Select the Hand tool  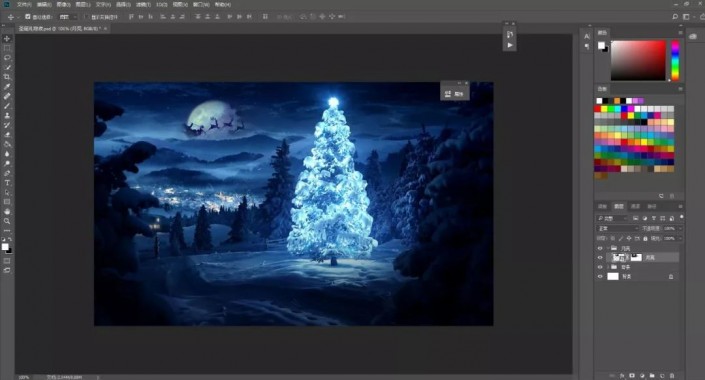click(7, 211)
